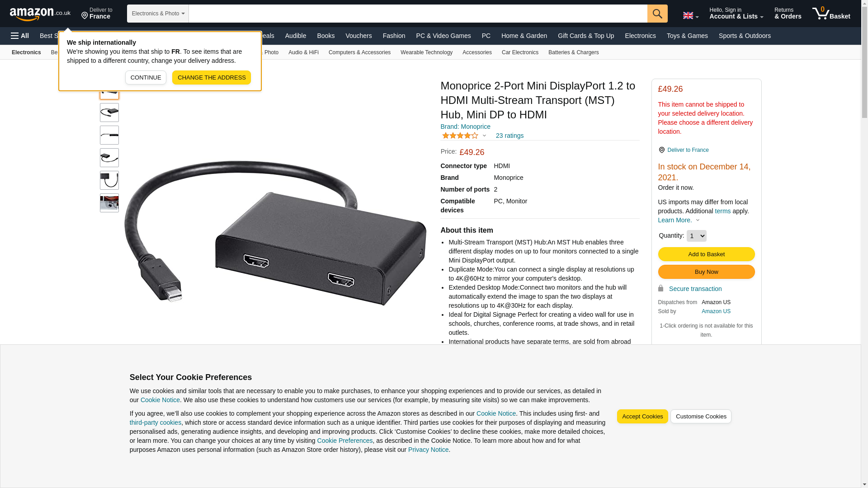
Task: Click the UK flag language selector
Action: click(x=690, y=15)
